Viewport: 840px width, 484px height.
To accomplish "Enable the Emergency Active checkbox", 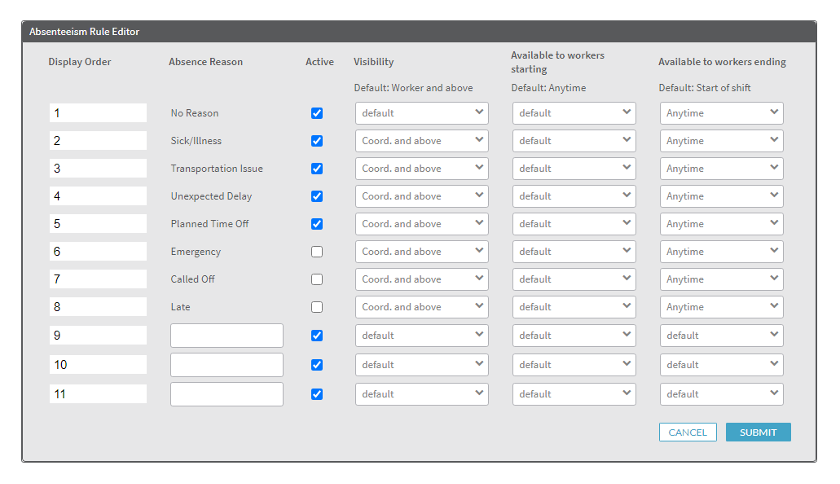I will (317, 251).
